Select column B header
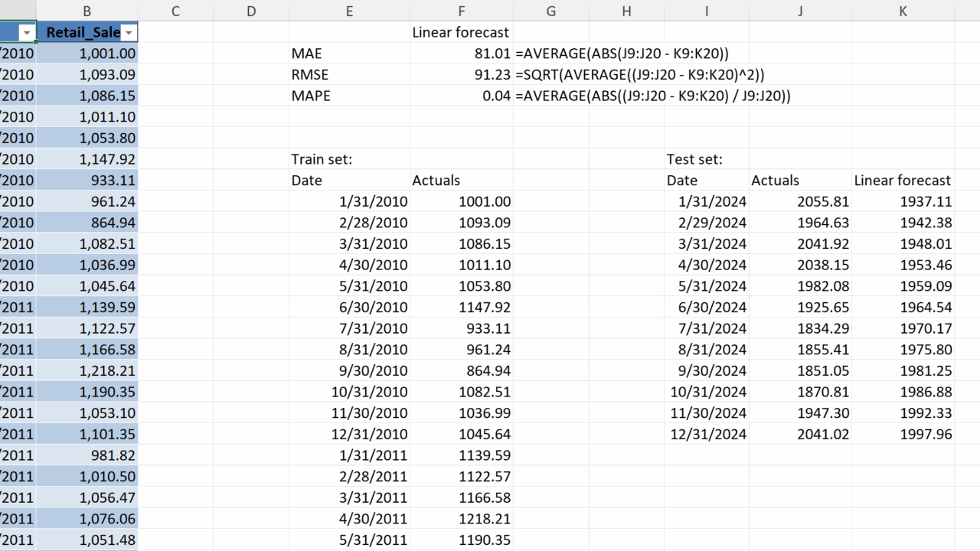The width and height of the screenshot is (980, 551). (87, 11)
